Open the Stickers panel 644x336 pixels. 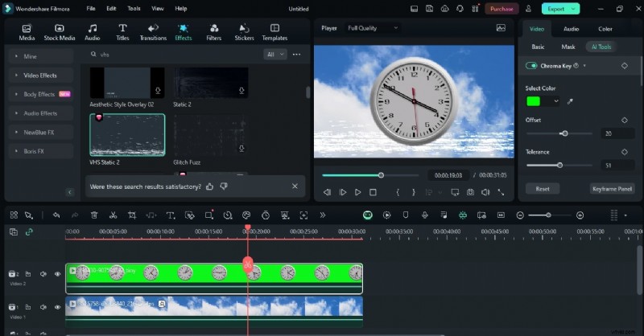click(244, 32)
